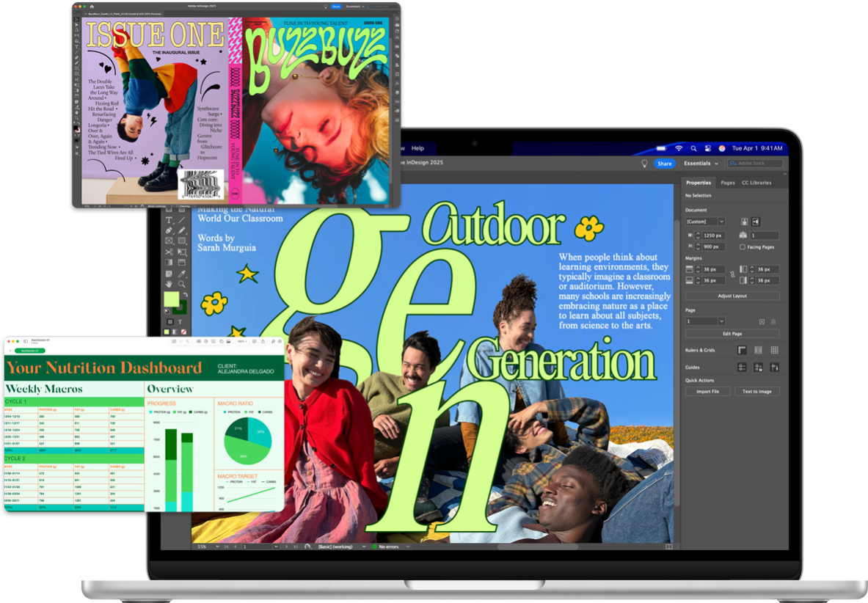
Task: Switch to the Pages tab
Action: pos(728,183)
